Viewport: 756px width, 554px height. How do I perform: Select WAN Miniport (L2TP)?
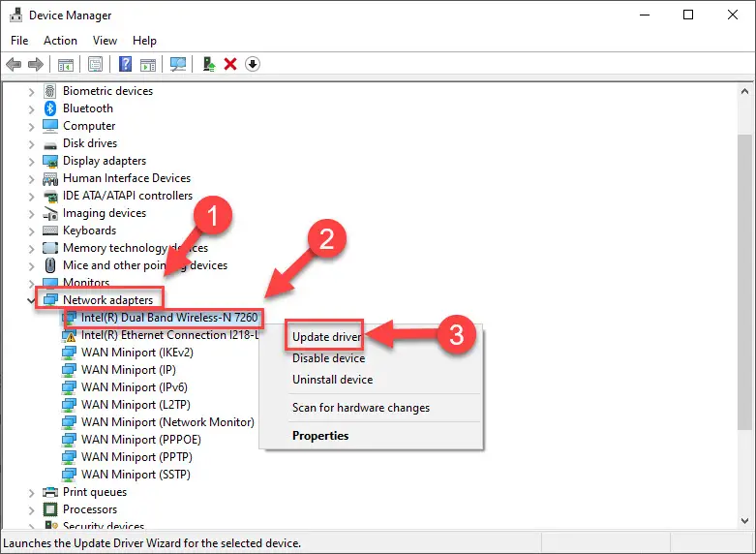(136, 405)
